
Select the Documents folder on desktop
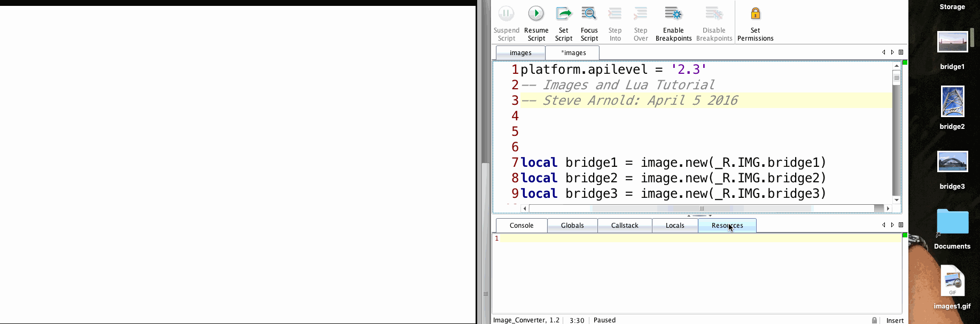(952, 222)
